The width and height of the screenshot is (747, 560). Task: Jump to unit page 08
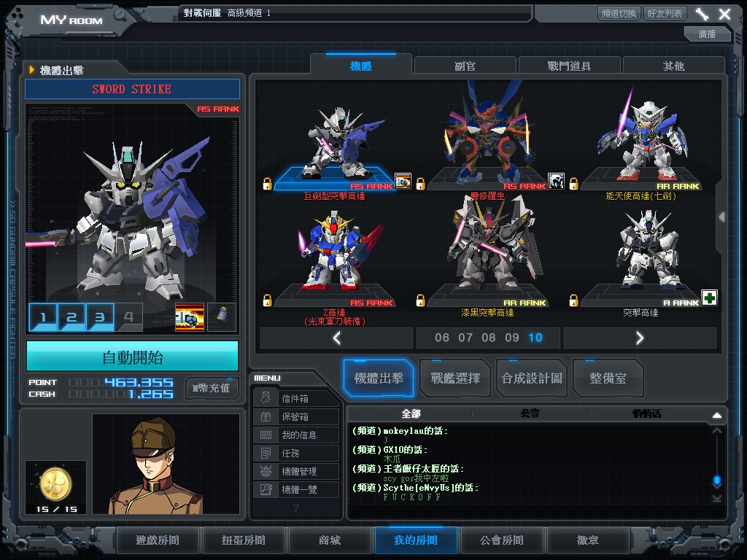(489, 338)
